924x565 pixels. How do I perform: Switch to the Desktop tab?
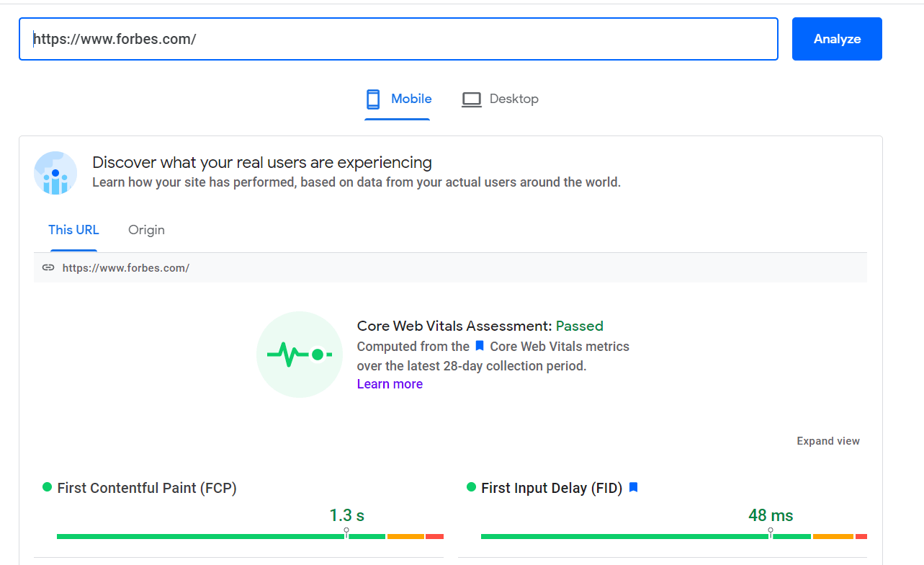pyautogui.click(x=500, y=99)
